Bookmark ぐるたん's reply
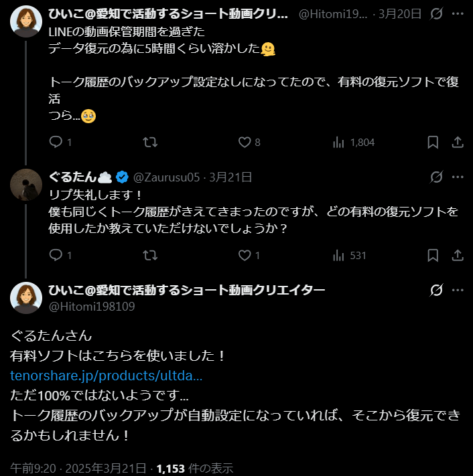Image resolution: width=473 pixels, height=476 pixels. [433, 255]
